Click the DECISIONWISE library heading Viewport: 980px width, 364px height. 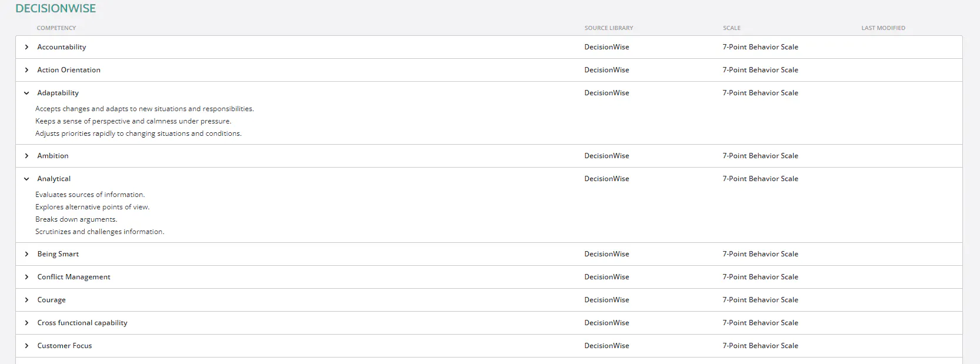click(56, 8)
